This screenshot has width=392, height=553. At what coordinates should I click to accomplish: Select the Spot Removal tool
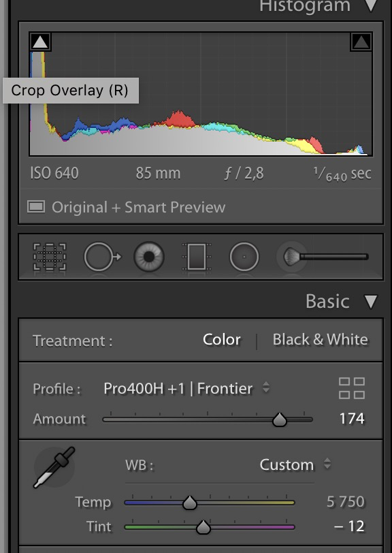(102, 257)
